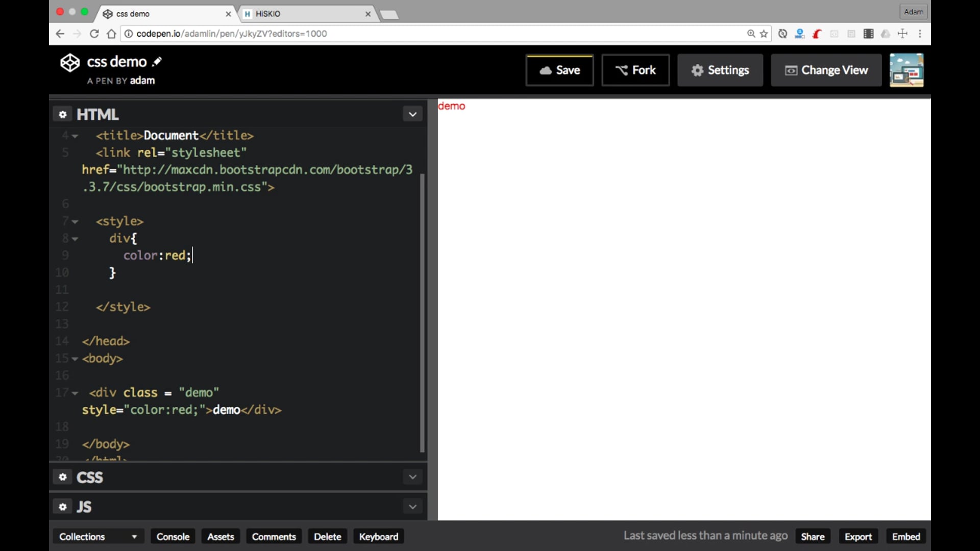Click the browser reload icon

point(94,34)
